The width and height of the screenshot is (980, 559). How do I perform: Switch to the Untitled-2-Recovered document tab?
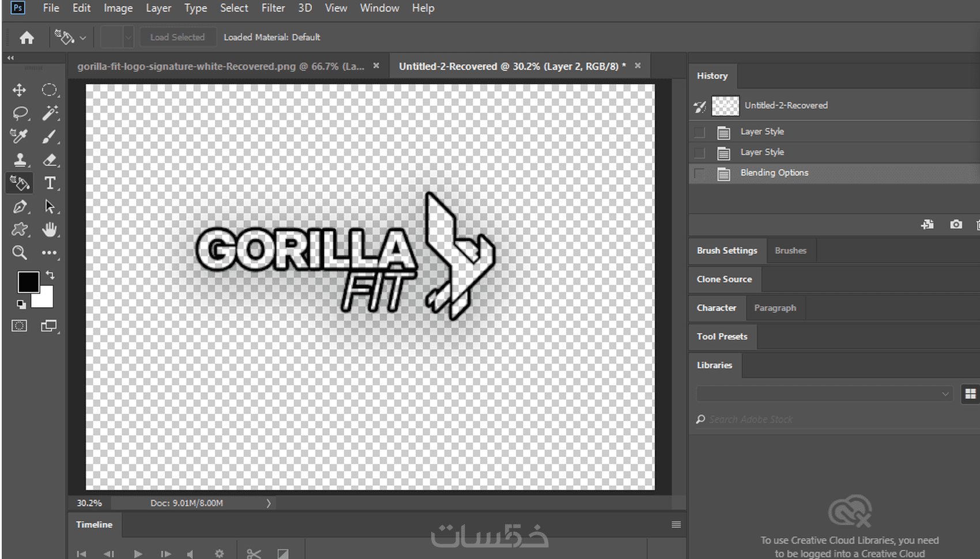coord(512,66)
